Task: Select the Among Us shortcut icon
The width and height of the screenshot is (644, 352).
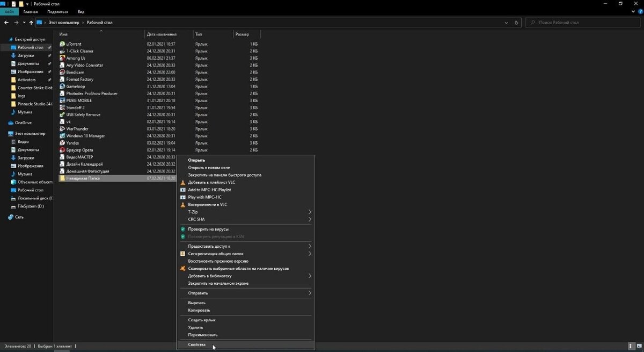Action: click(62, 58)
